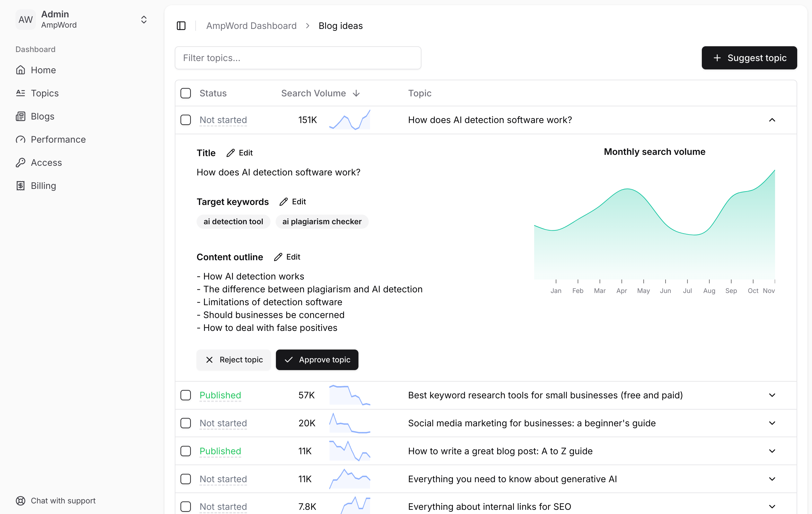Expand the social media marketing topic row

click(772, 423)
